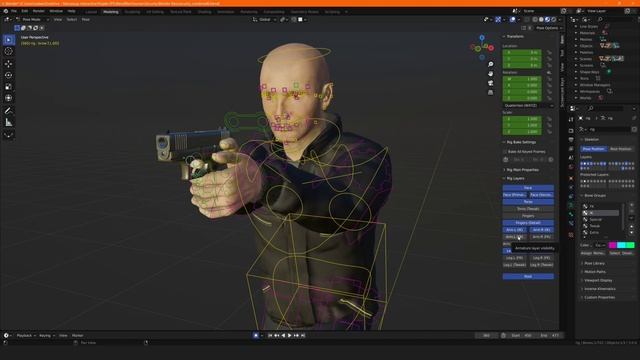
Task: Open Pose Options dropdown
Action: (x=549, y=28)
